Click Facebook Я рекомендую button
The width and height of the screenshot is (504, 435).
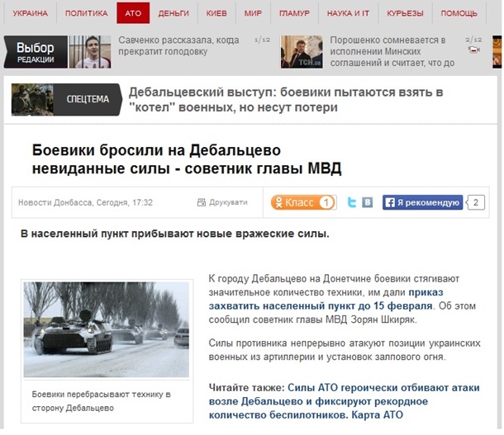(x=422, y=202)
